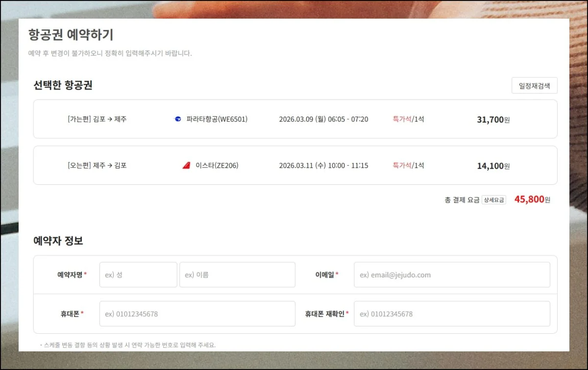Viewport: 588px width, 370px height.
Task: Click the 2026.03.11 return schedule
Action: 323,166
